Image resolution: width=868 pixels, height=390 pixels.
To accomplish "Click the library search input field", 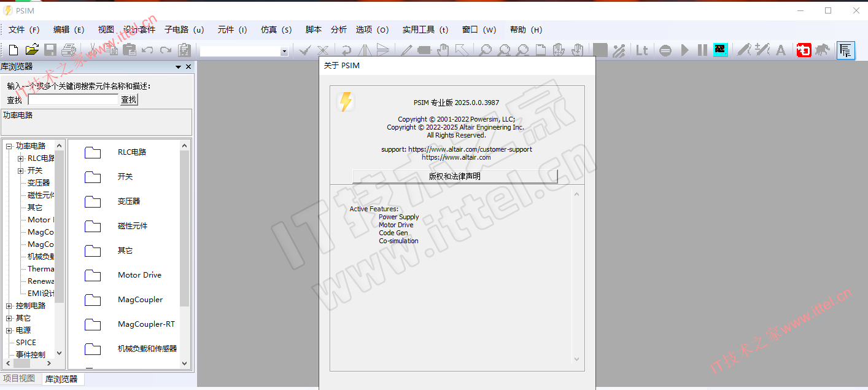I will tap(73, 99).
